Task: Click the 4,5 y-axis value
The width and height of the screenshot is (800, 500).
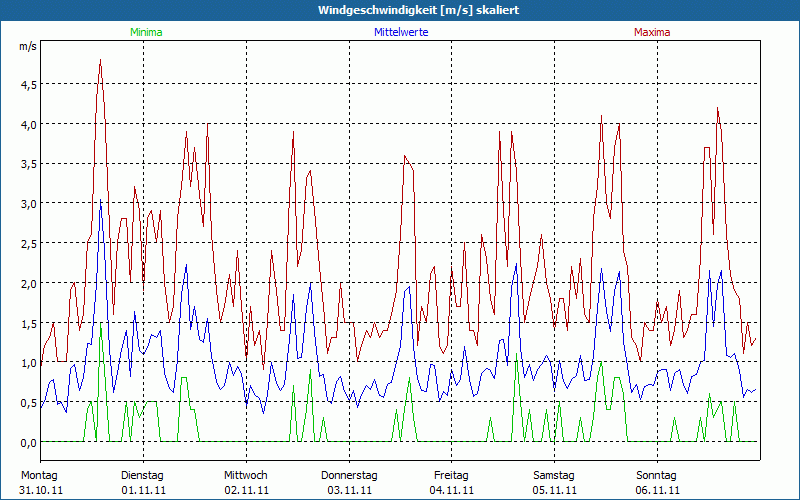Action: 29,85
